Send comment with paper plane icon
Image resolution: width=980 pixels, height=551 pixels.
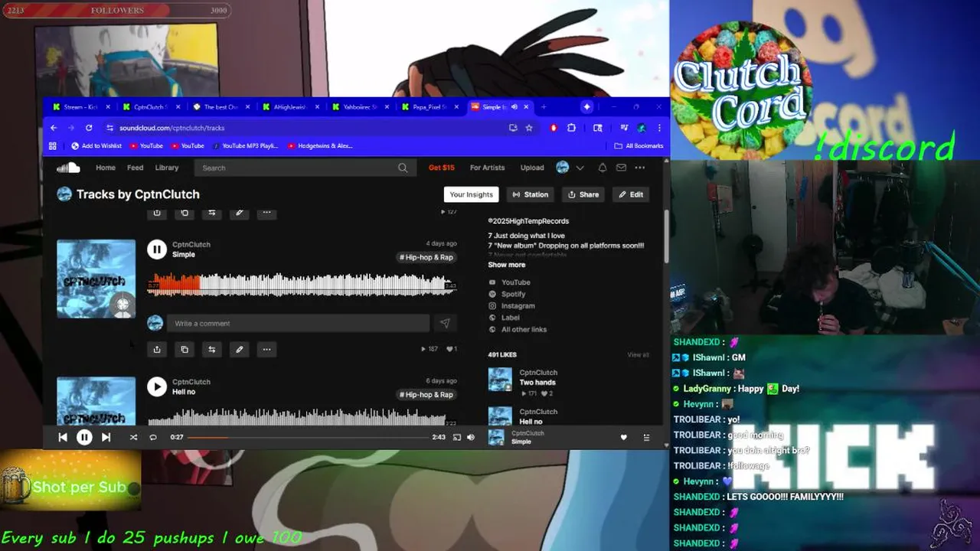coord(444,323)
